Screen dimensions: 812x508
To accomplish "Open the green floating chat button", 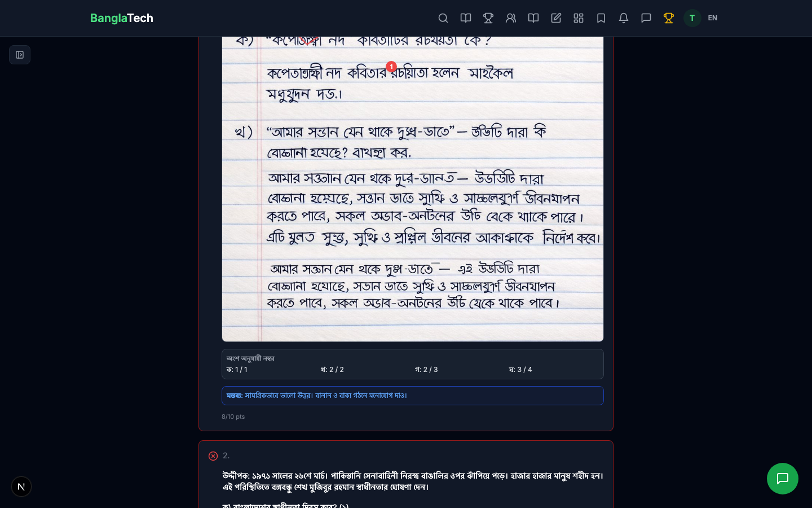I will (782, 479).
